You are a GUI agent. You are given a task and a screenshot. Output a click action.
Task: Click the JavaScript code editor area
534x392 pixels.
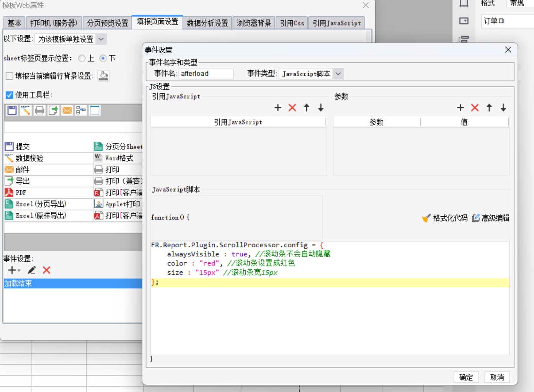(330, 298)
